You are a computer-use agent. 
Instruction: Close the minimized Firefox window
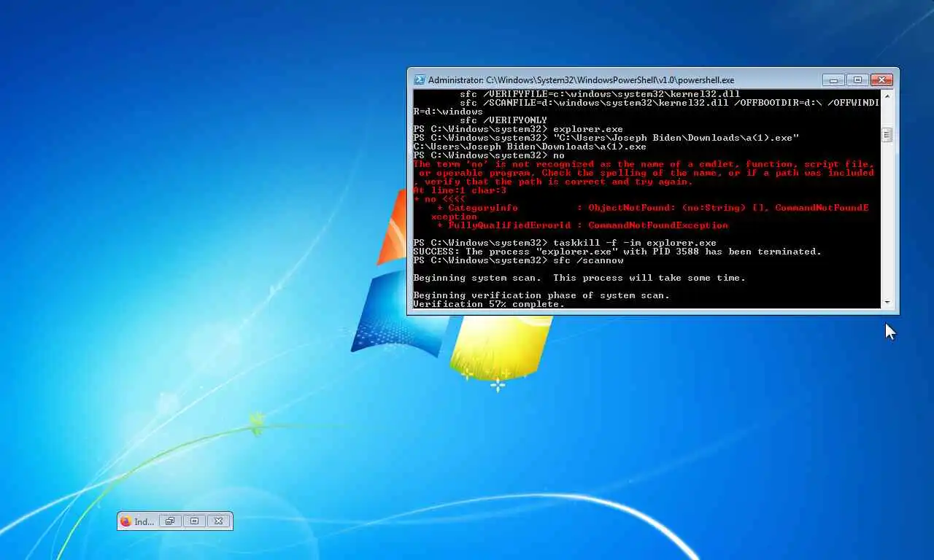pos(219,521)
